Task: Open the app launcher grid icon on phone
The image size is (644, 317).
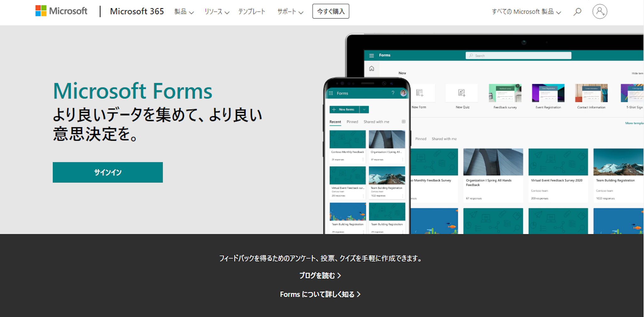Action: pos(331,93)
